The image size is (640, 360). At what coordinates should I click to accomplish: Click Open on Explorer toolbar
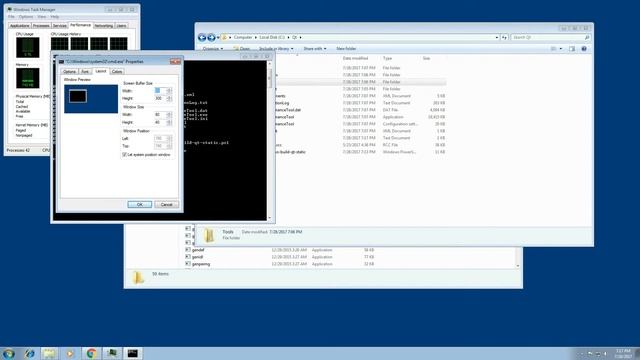point(242,49)
